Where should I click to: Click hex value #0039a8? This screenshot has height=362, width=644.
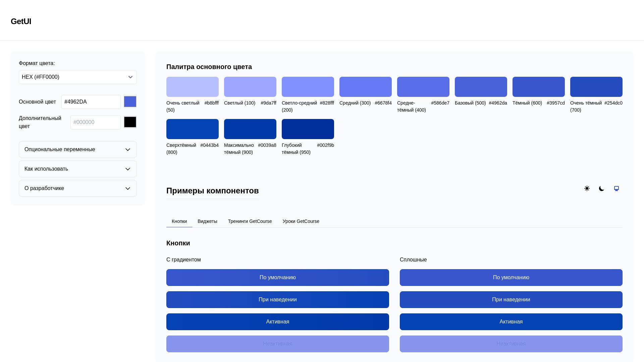point(267,145)
